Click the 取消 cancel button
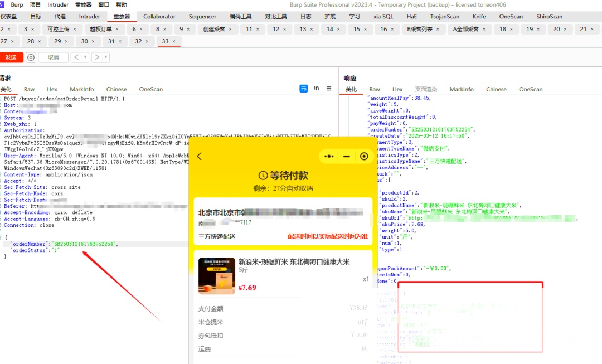Image resolution: width=602 pixels, height=364 pixels. tap(54, 57)
